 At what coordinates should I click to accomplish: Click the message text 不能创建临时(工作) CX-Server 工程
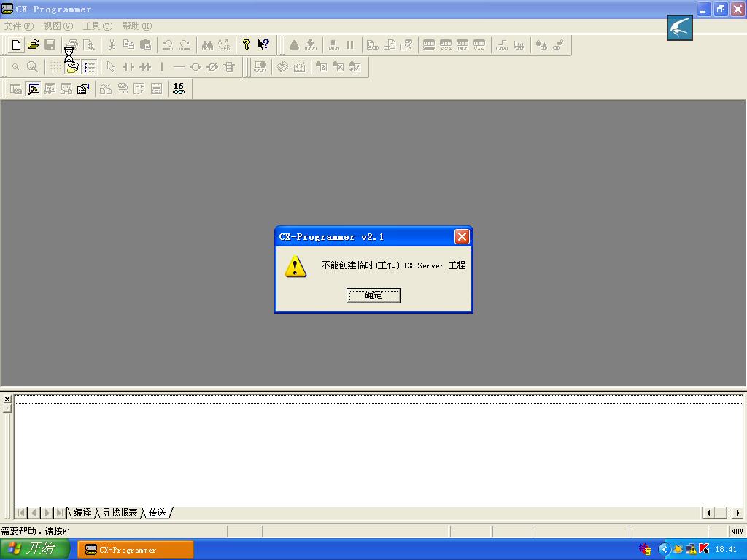click(393, 265)
